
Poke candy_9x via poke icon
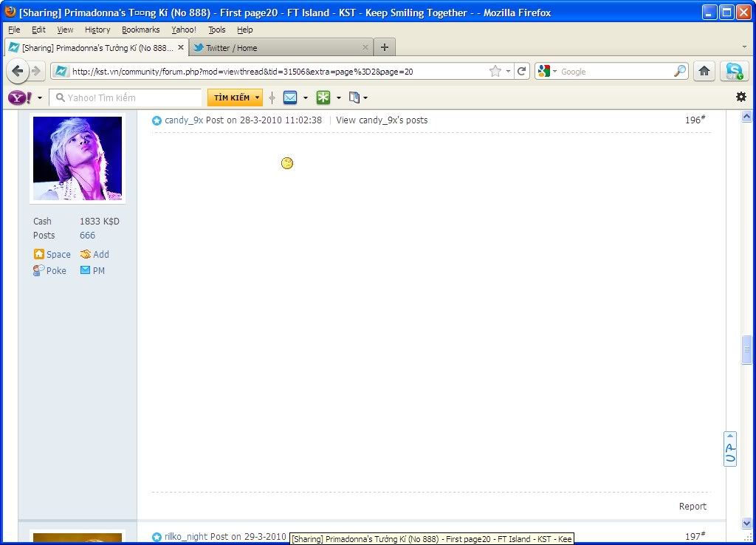pos(38,270)
